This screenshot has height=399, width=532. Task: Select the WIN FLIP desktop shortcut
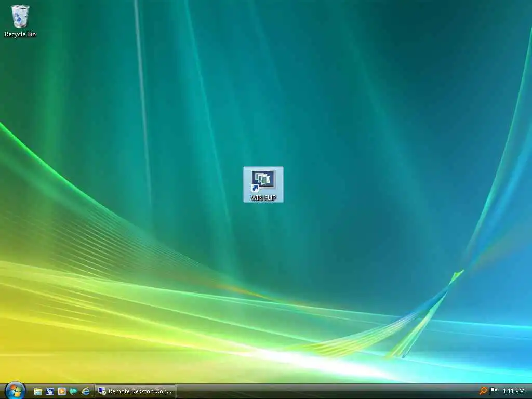(263, 184)
